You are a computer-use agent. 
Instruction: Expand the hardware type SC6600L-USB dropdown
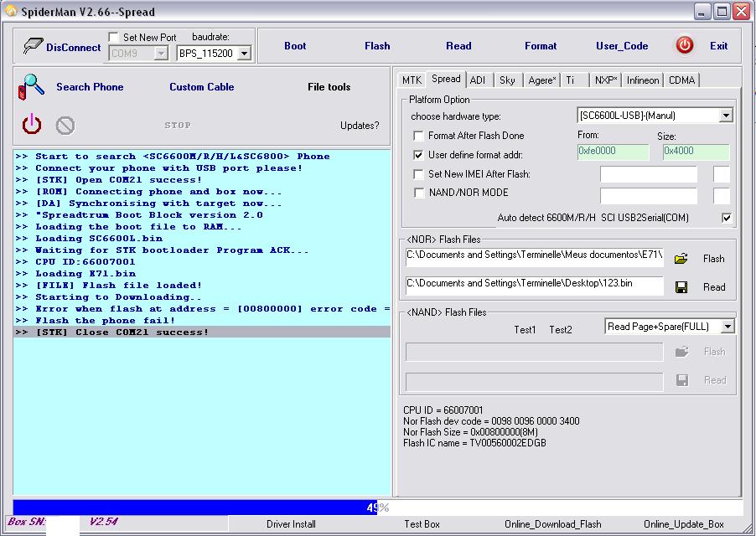pyautogui.click(x=726, y=116)
